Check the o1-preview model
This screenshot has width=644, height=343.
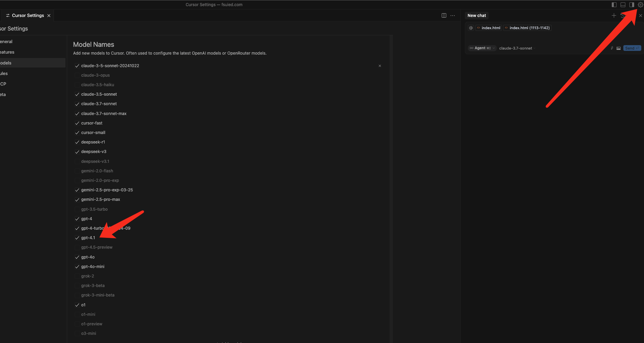(77, 324)
